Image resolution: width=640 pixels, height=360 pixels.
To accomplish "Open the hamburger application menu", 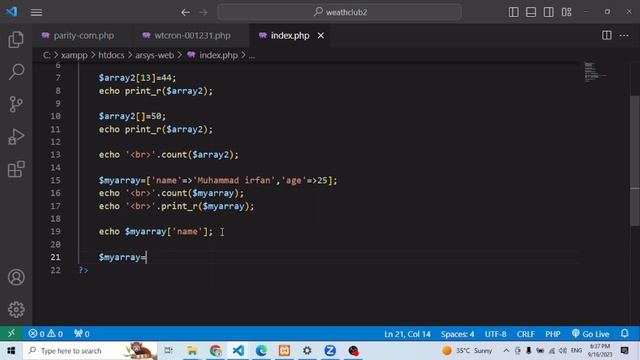I will [x=36, y=12].
